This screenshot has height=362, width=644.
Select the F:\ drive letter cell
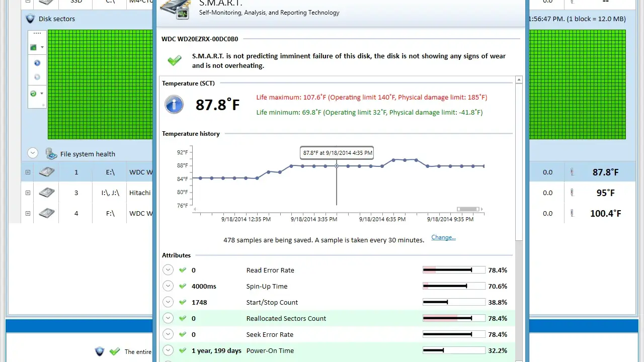click(110, 213)
